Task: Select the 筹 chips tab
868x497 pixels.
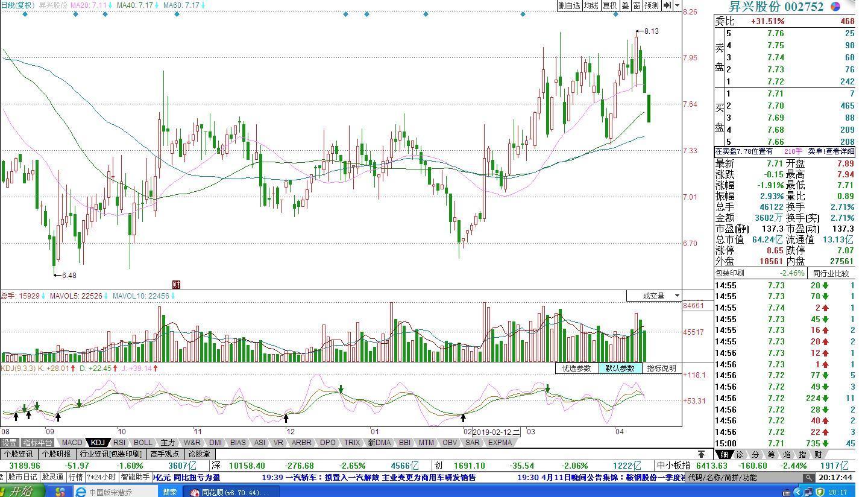Action: coord(771,454)
